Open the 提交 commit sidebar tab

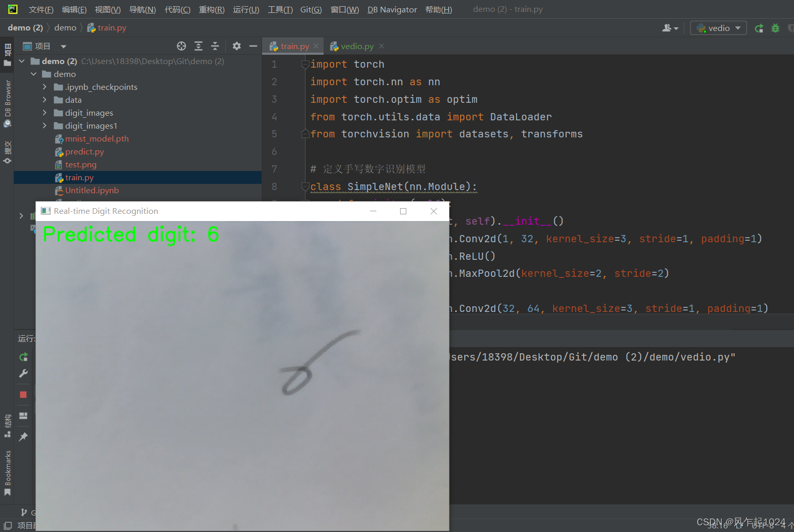[x=7, y=152]
